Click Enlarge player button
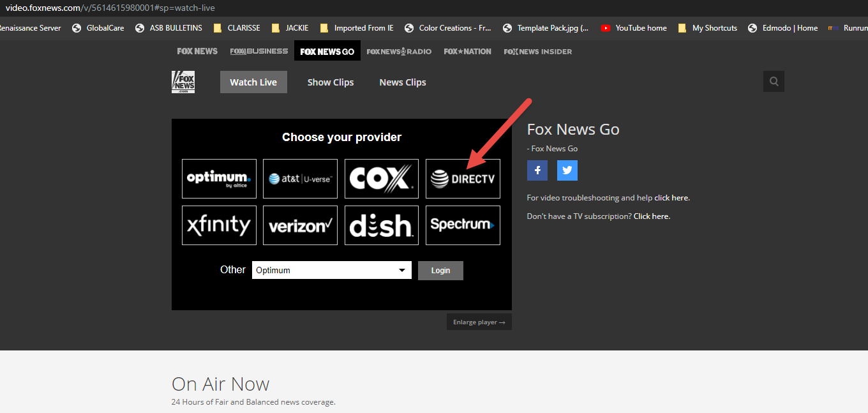The width and height of the screenshot is (868, 413). point(479,322)
